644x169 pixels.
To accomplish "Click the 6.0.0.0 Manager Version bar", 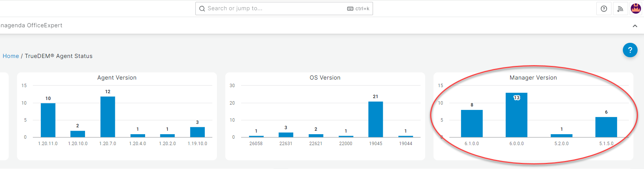I will [x=516, y=115].
